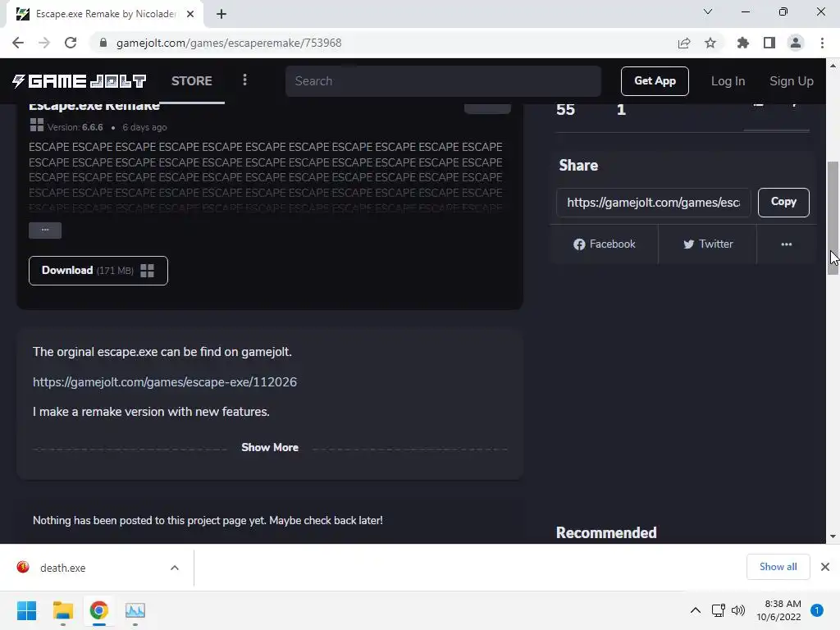This screenshot has width=840, height=630.
Task: Open the network status icon
Action: pyautogui.click(x=719, y=610)
